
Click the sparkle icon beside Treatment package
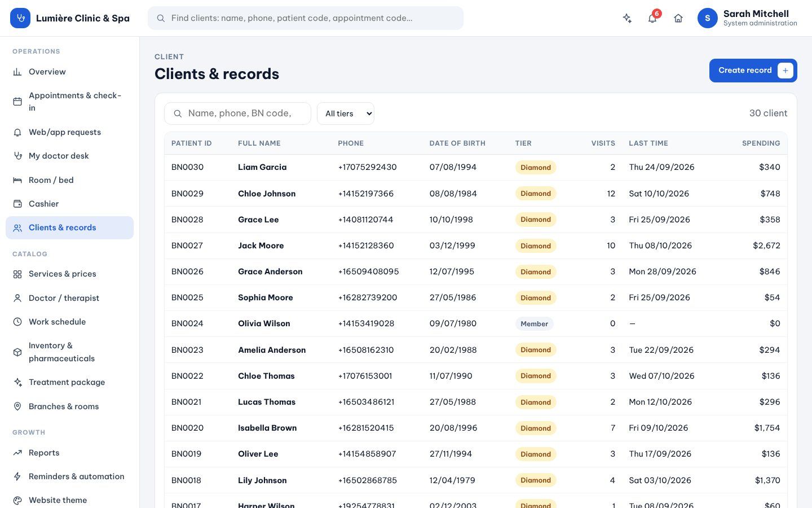pyautogui.click(x=17, y=382)
